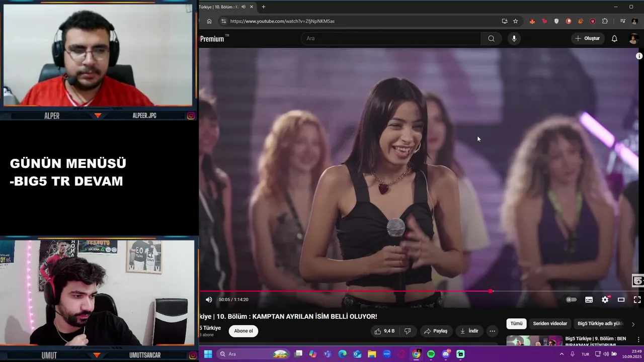Select the Türkiye 10. Bölüm browser tab
The height and width of the screenshot is (362, 644).
coord(219,7)
